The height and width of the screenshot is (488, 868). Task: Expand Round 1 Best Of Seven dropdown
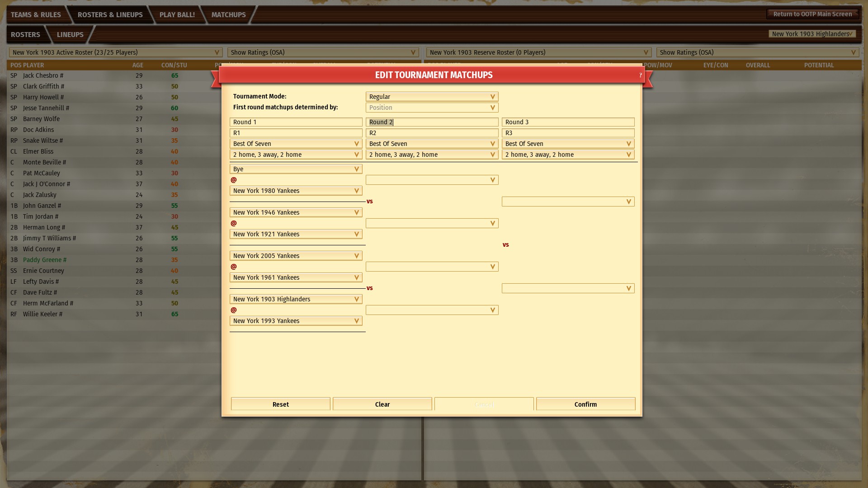tap(296, 144)
